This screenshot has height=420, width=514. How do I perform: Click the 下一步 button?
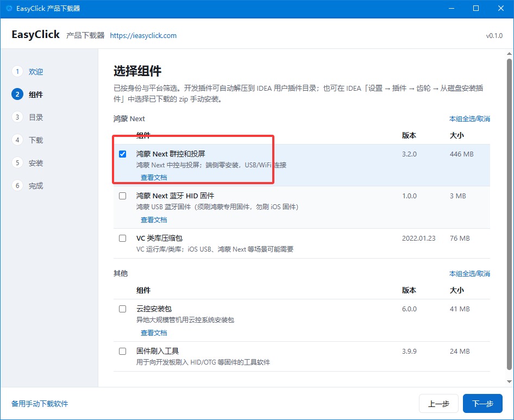[482, 404]
